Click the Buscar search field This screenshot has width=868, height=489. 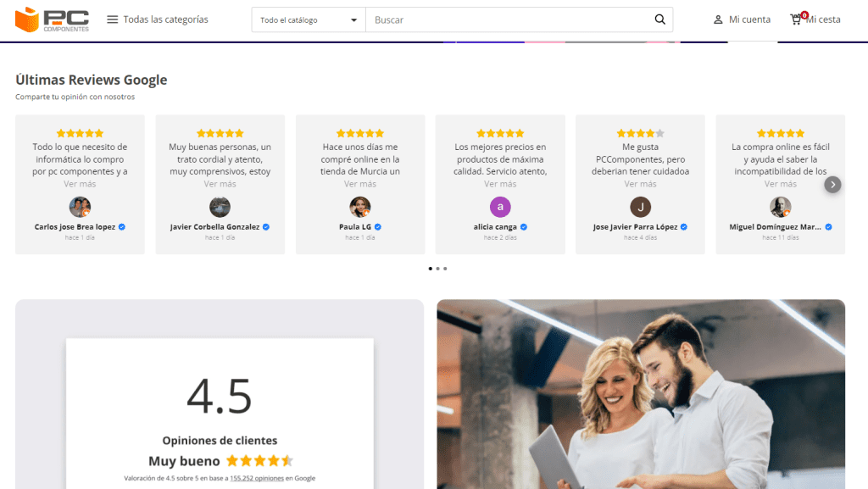509,19
